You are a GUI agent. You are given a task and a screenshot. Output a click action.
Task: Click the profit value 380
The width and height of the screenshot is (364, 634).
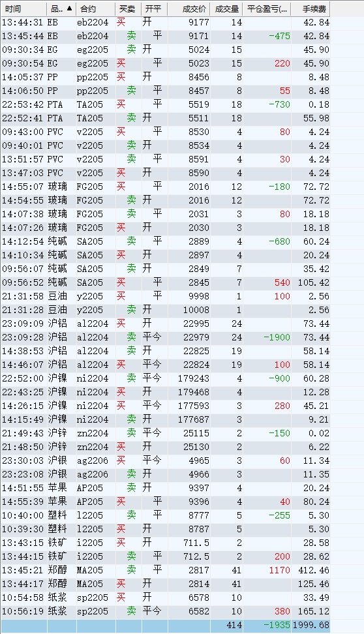[x=282, y=612]
